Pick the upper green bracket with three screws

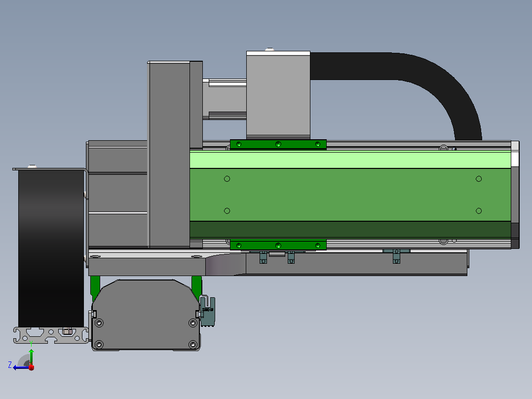[278, 144]
